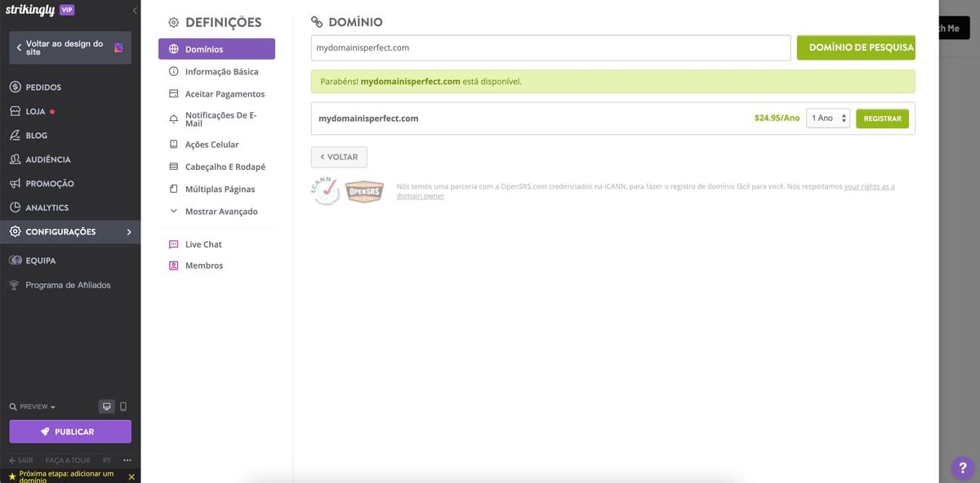The width and height of the screenshot is (980, 483).
Task: Go to Aceitar Pagamentos settings
Action: 225,94
